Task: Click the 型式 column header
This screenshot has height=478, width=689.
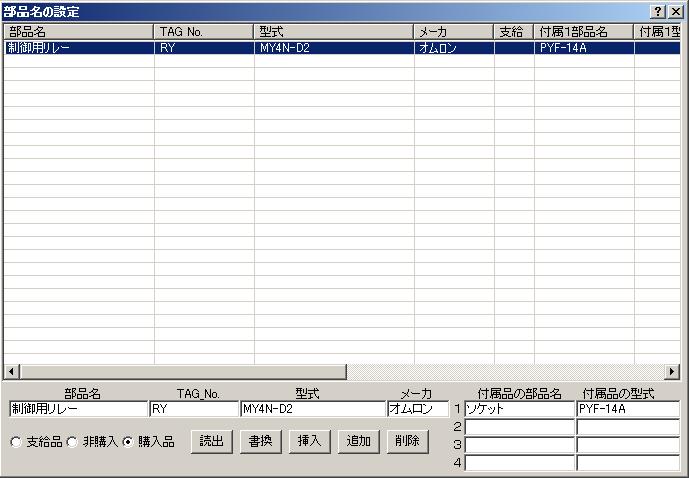Action: (334, 32)
